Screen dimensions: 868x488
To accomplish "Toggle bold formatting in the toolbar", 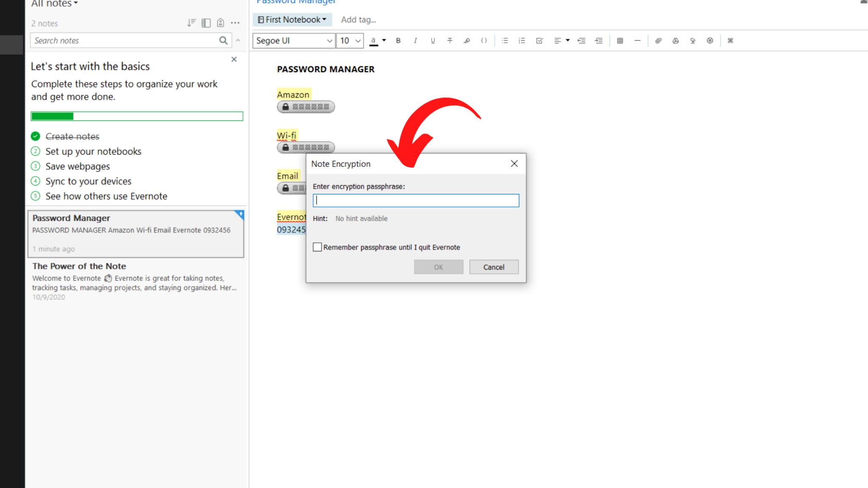I will (398, 41).
